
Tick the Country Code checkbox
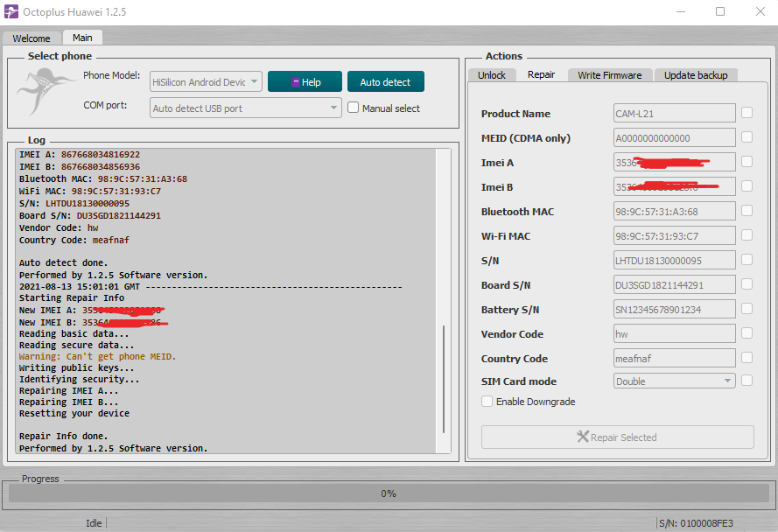pos(746,357)
